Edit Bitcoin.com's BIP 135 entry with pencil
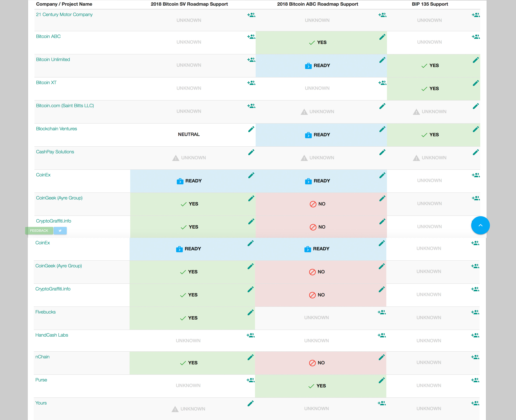Screen dimensions: 516x420 476,106
